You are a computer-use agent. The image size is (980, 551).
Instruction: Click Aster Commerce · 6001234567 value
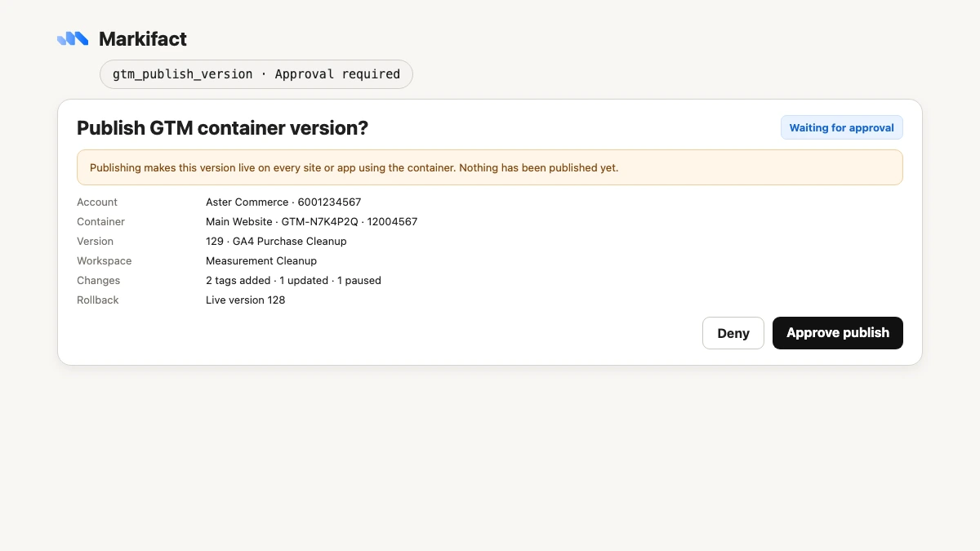click(283, 202)
